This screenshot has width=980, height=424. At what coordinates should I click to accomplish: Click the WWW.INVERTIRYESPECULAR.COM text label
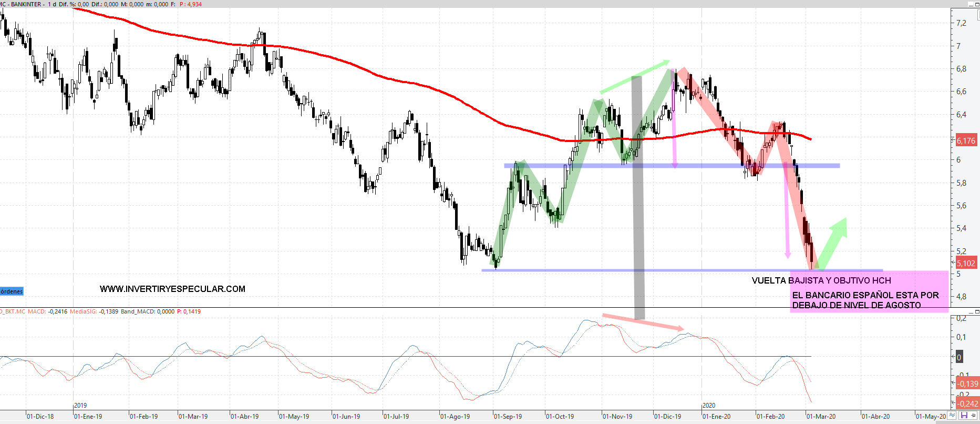point(172,289)
